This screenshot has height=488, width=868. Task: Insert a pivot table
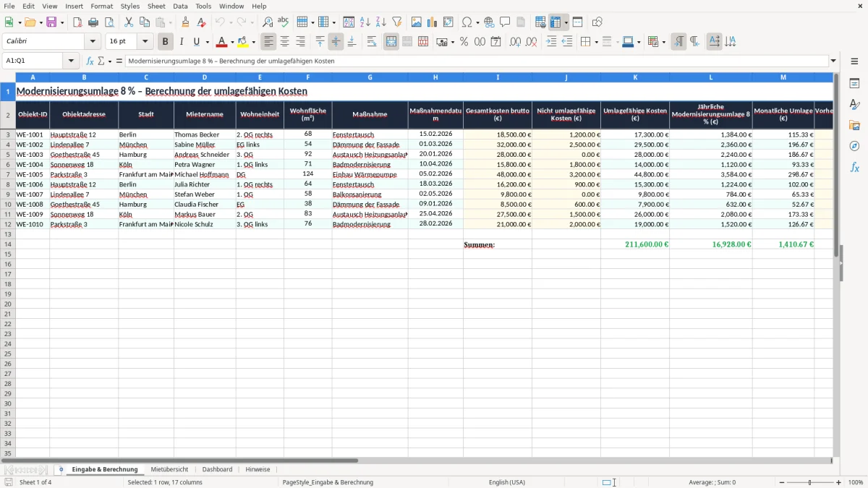[x=448, y=22]
